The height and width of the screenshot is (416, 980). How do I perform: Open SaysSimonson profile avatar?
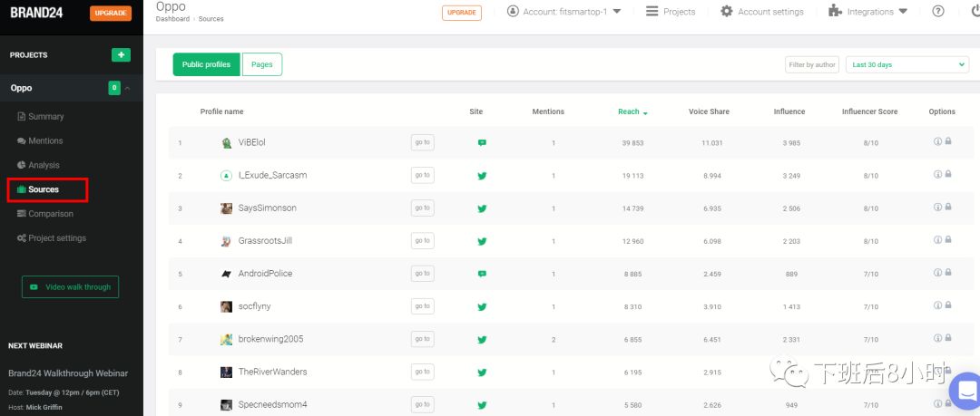[227, 208]
